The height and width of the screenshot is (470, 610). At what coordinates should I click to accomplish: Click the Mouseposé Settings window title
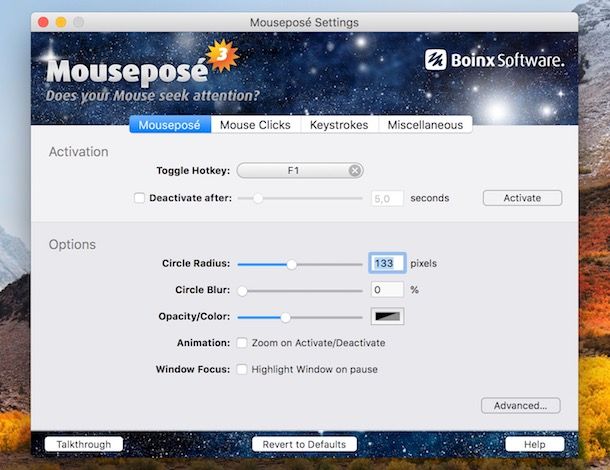click(x=304, y=22)
